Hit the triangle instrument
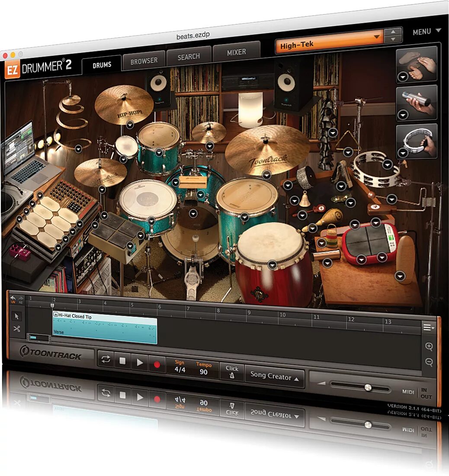This screenshot has height=476, width=449. tap(349, 142)
